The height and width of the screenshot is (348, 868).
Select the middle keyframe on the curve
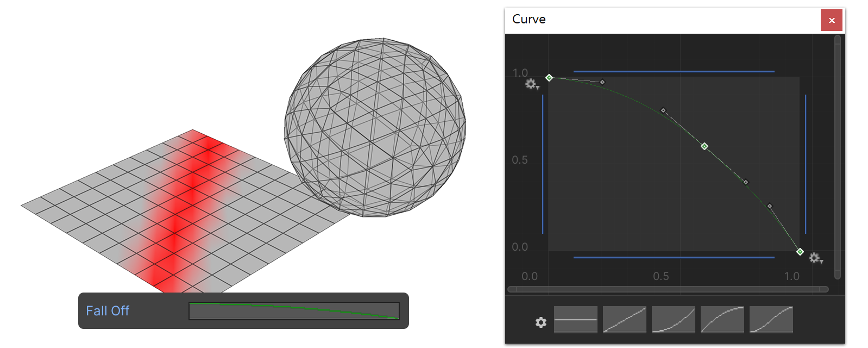pyautogui.click(x=704, y=146)
